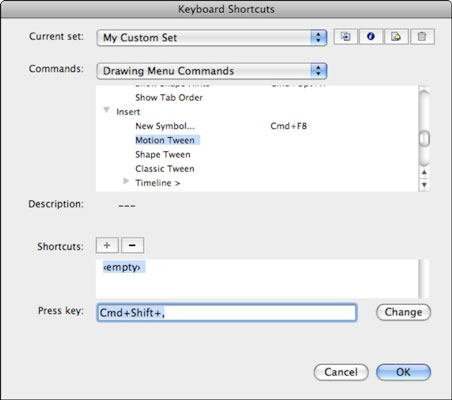Select the Shape Tween command

163,155
